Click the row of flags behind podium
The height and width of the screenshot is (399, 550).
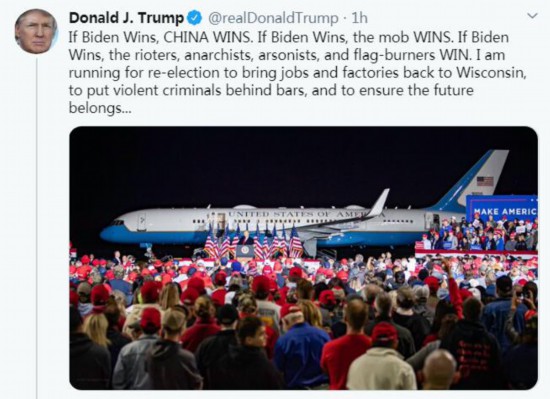[253, 242]
